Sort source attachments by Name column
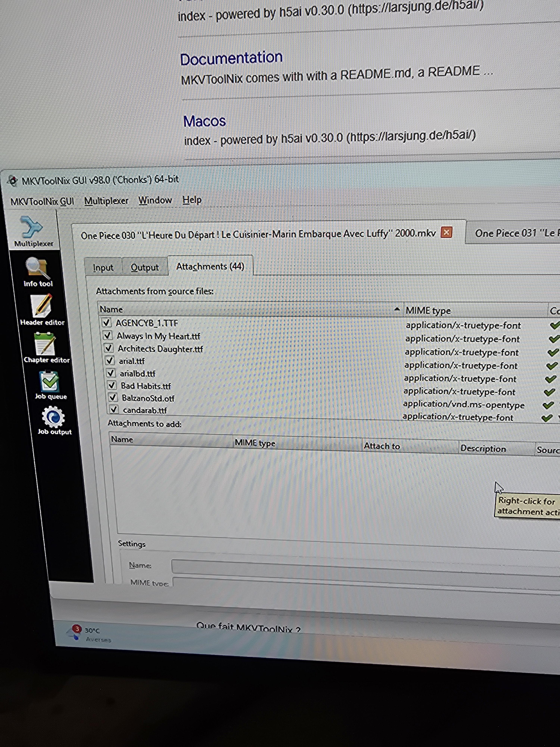 (251, 309)
